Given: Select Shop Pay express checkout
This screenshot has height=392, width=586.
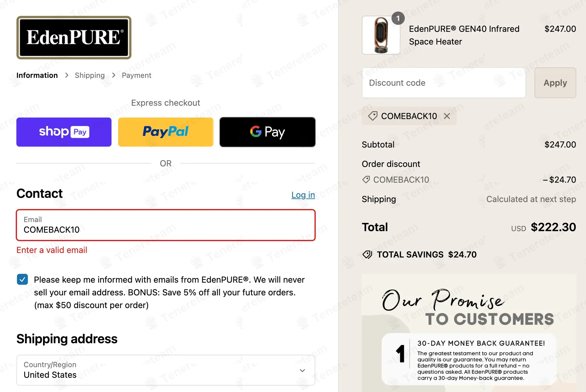Looking at the screenshot, I should pyautogui.click(x=64, y=132).
